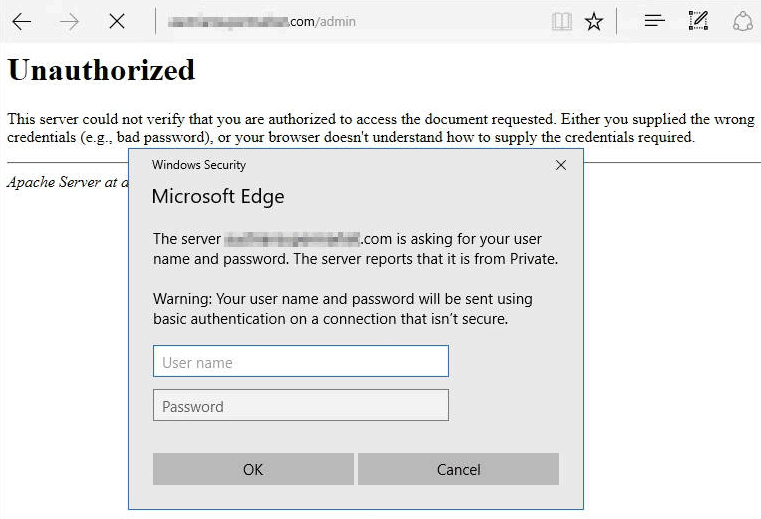Click the Share icon in the toolbar
Screen dimensions: 761x519
tap(742, 21)
